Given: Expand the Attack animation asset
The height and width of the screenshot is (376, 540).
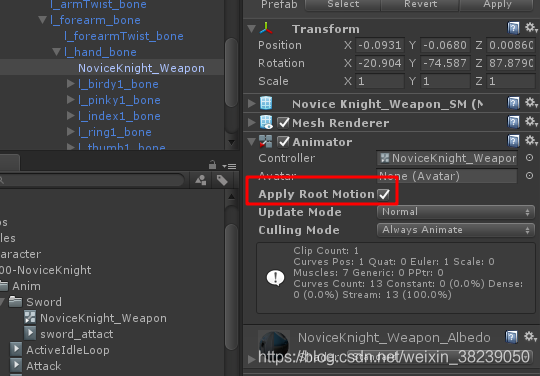Looking at the screenshot, I should [x=15, y=365].
